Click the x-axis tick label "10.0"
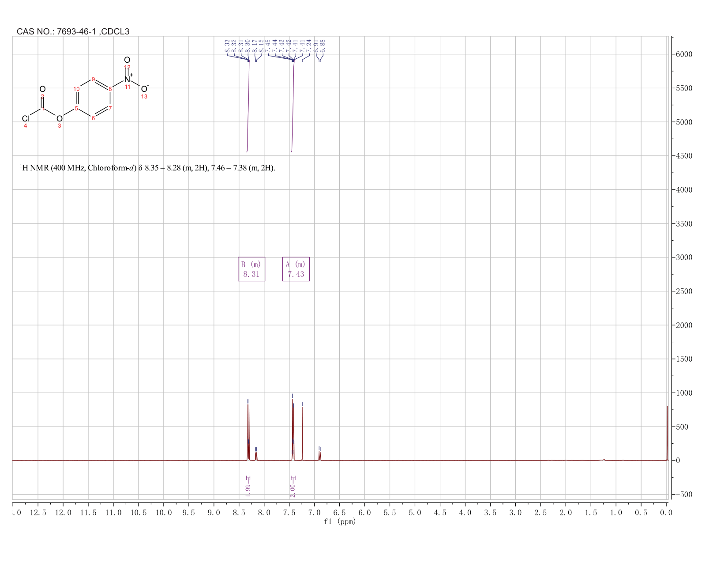The height and width of the screenshot is (563, 728). 164,513
